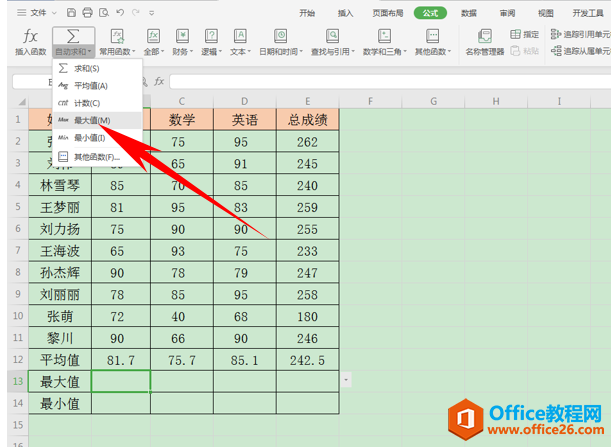Open the File (文件) hamburger menu
This screenshot has width=611, height=447.
[x=32, y=13]
